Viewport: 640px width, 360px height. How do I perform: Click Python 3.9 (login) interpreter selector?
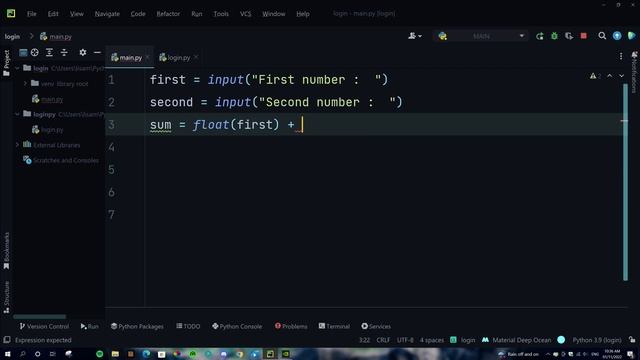pyautogui.click(x=597, y=340)
